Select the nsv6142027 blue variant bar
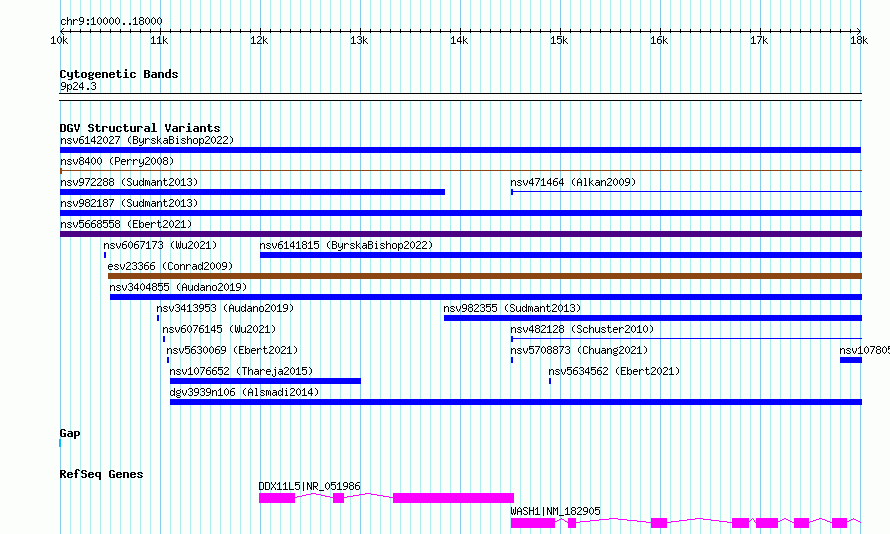Image resolution: width=890 pixels, height=534 pixels. (460, 150)
